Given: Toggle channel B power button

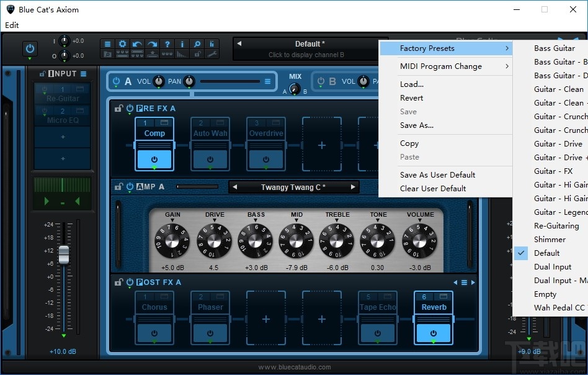Looking at the screenshot, I should coord(321,81).
